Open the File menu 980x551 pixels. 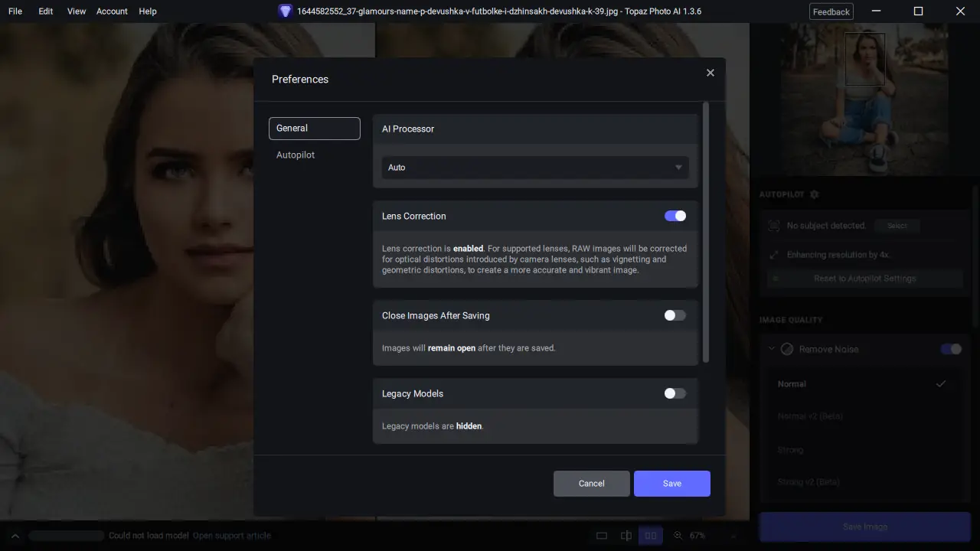(x=15, y=11)
